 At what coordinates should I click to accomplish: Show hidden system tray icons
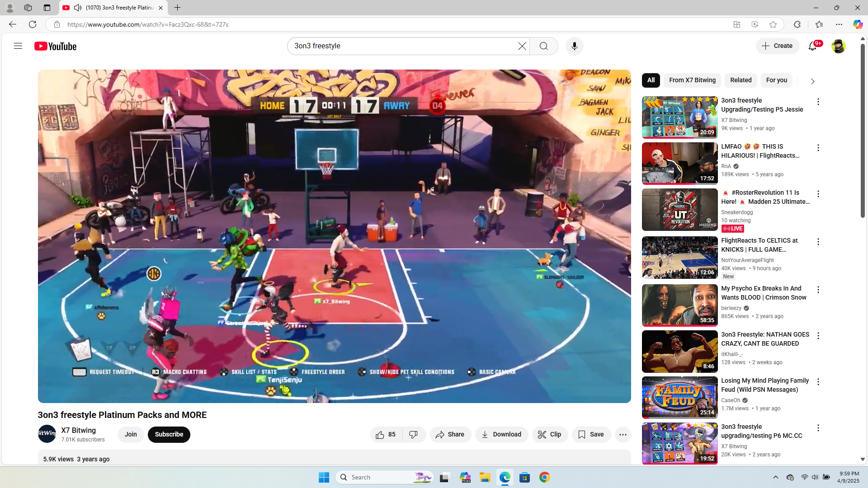coord(775,477)
